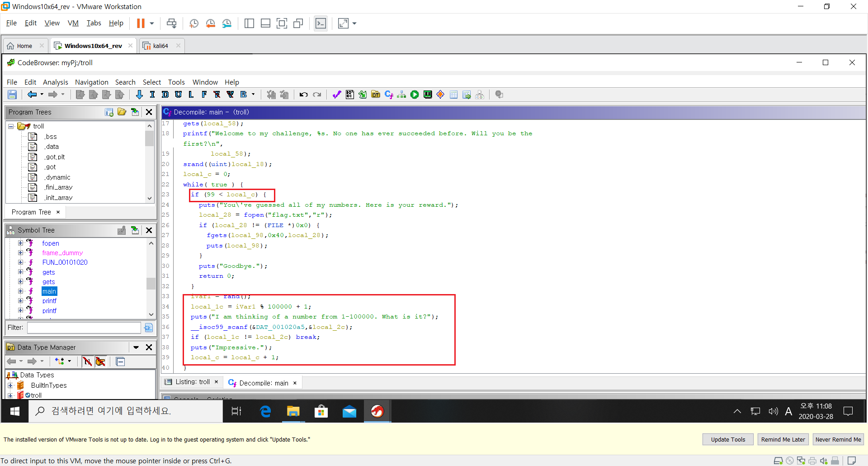Go to next instruction (I icon)
Viewport: 868px width, 466px height.
coord(152,95)
